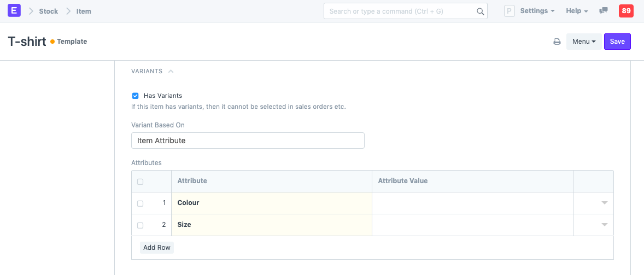The height and width of the screenshot is (275, 644).
Task: Open the notifications badge showing 89
Action: (626, 11)
